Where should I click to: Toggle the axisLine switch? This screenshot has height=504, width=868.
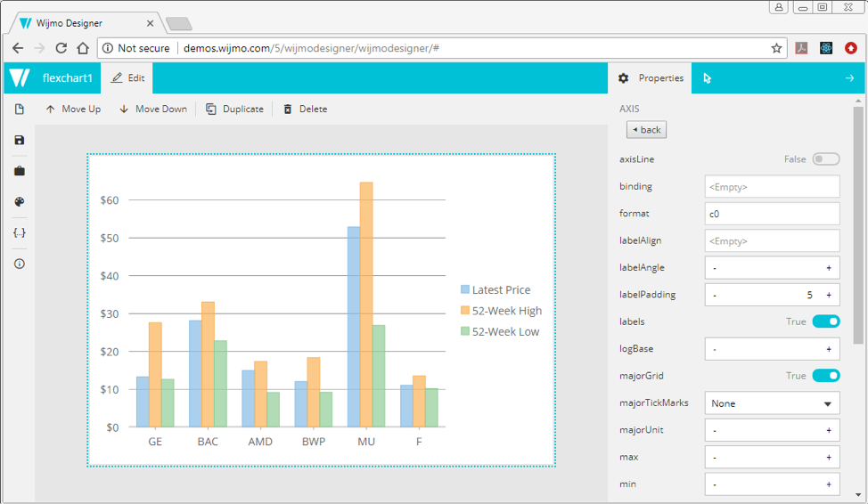pos(826,159)
